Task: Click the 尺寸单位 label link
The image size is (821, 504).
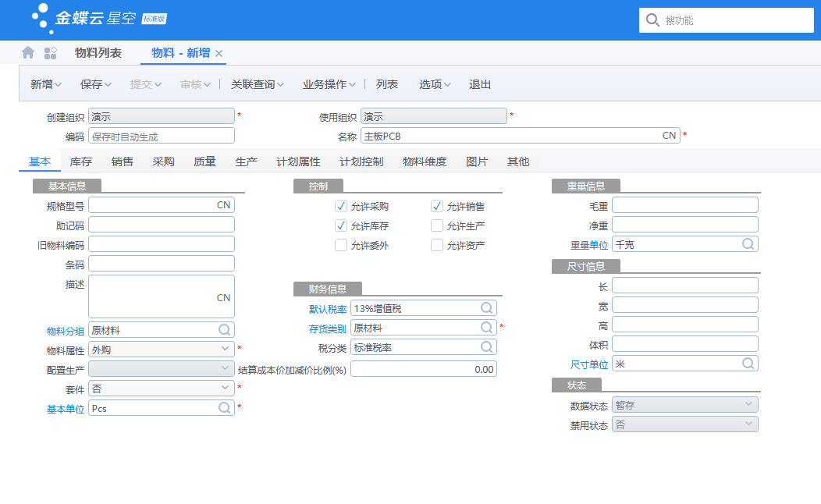Action: point(589,364)
